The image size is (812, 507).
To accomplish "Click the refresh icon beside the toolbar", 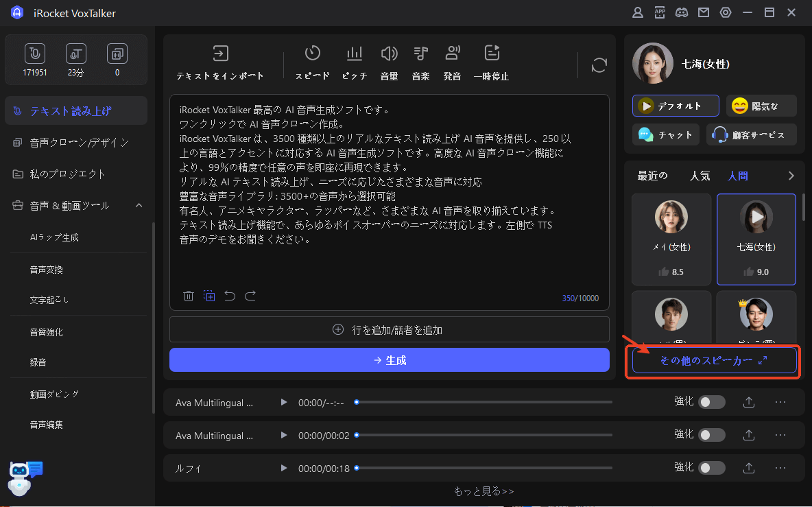I will pyautogui.click(x=599, y=65).
